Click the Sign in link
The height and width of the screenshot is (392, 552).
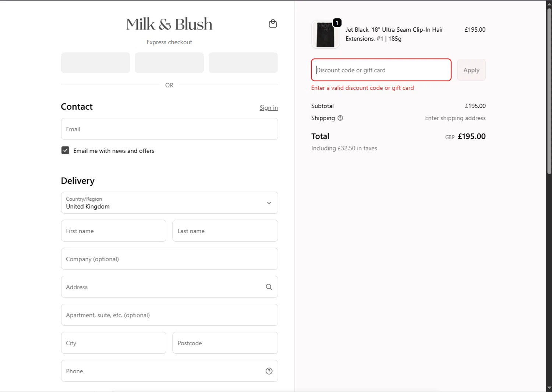[269, 108]
